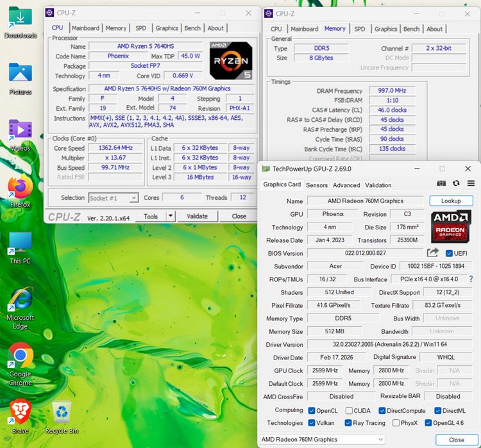Viewport: 481px width, 448px height.
Task: Toggle the CUDA checkbox
Action: pos(349,411)
